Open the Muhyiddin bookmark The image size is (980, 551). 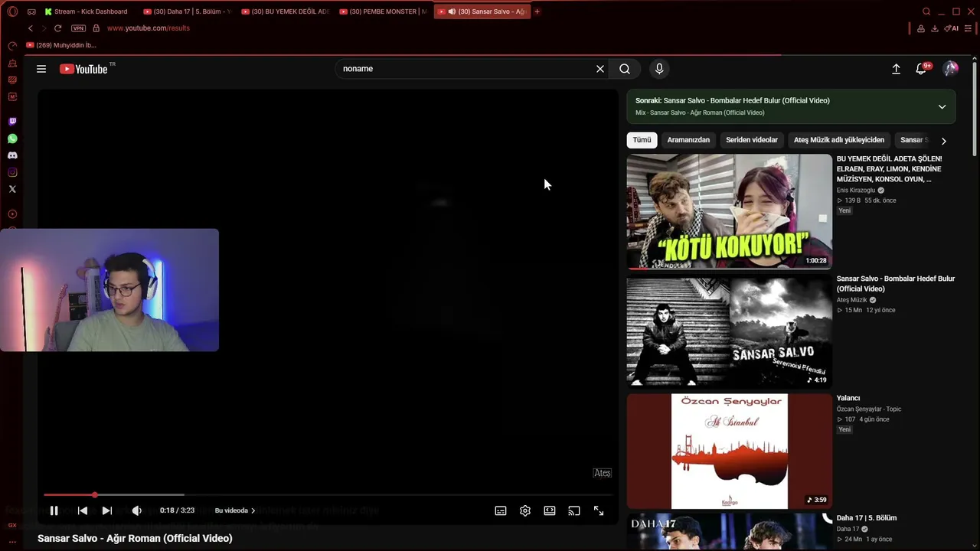[61, 45]
